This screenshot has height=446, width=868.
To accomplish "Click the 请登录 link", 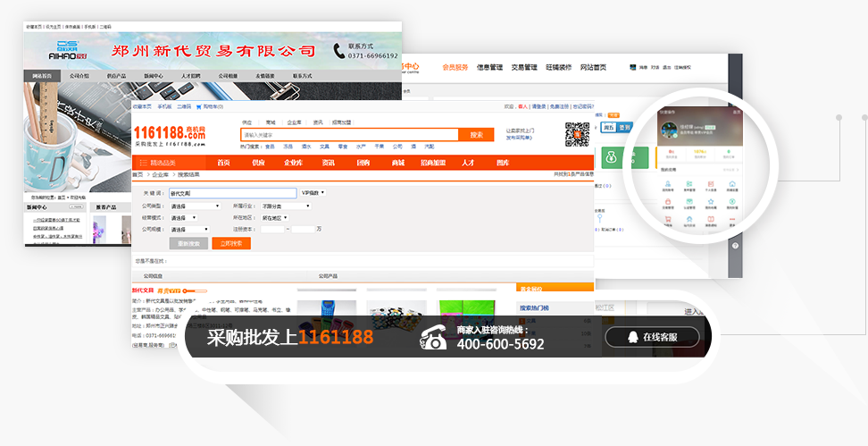I will (x=539, y=106).
